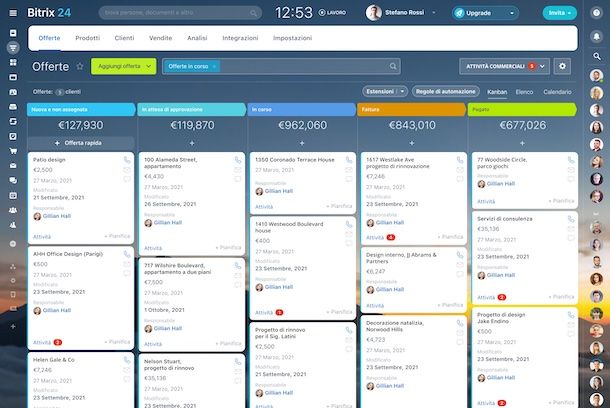Click Attività on 1617 Westlake Ave card
Image resolution: width=610 pixels, height=408 pixels.
tap(375, 238)
